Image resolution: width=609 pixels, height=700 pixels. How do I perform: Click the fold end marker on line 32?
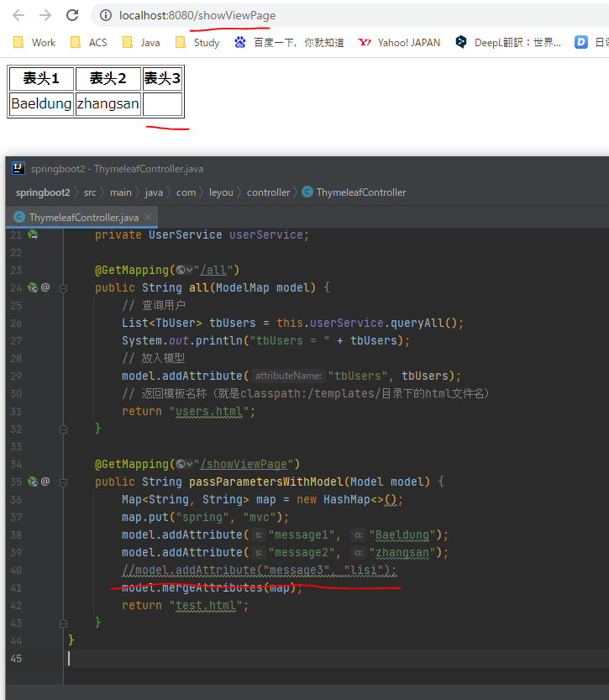click(63, 429)
